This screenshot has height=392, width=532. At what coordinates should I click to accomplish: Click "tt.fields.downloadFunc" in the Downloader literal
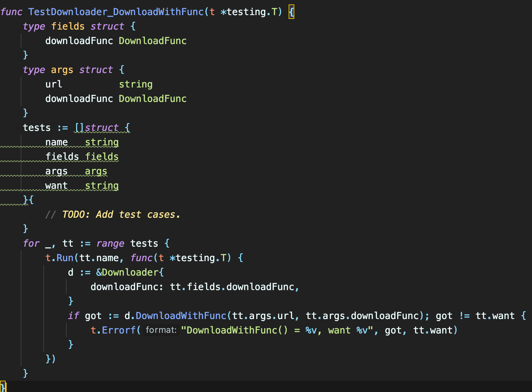point(232,287)
